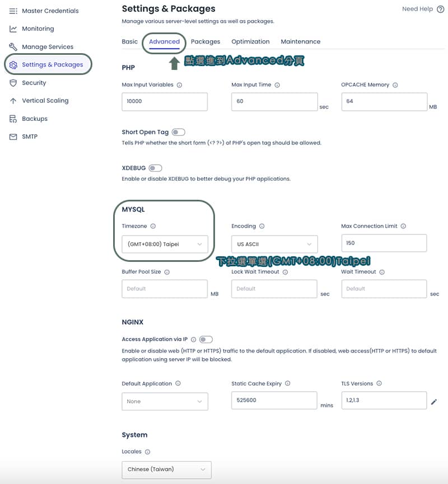Expand the Encoding US ASCII dropdown
The image size is (448, 484).
274,244
